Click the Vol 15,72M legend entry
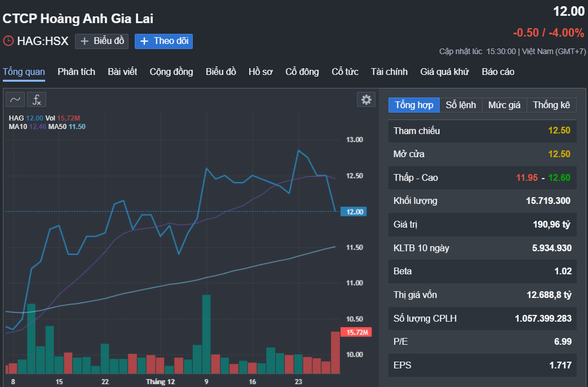Screen dimensions: 588x387 tap(63, 118)
